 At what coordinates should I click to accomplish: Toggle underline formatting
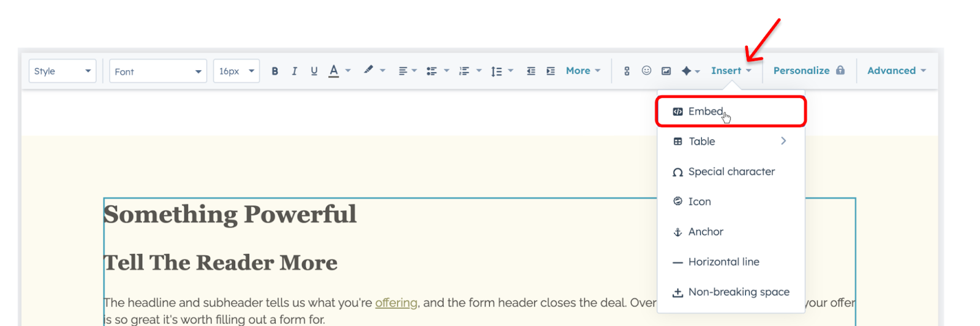coord(314,71)
